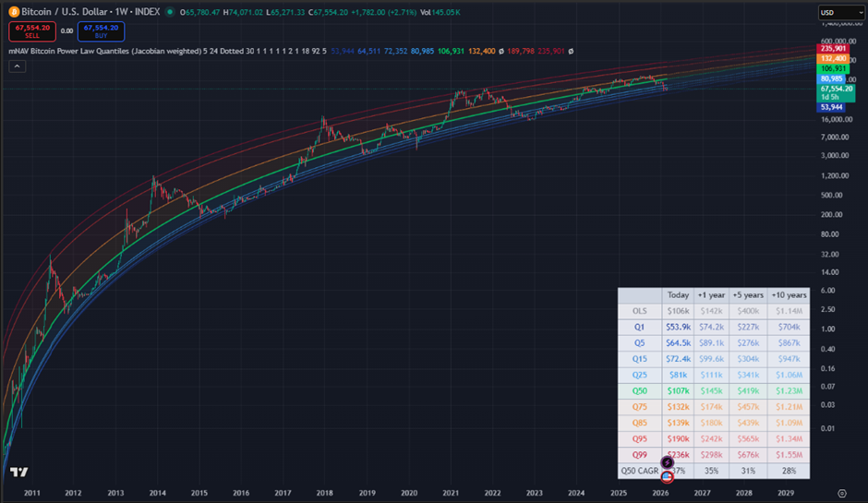868x503 pixels.
Task: Click the red SELL 67,554.20 button
Action: coord(30,30)
